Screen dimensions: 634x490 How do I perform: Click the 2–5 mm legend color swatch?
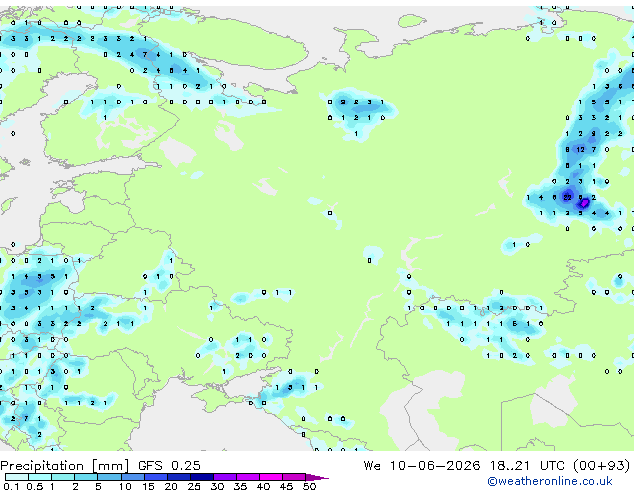(x=86, y=477)
